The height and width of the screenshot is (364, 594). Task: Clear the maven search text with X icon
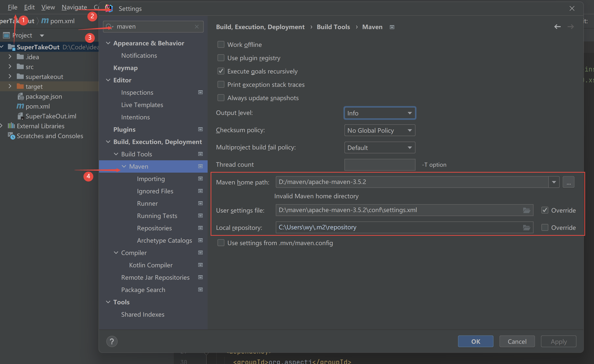197,27
